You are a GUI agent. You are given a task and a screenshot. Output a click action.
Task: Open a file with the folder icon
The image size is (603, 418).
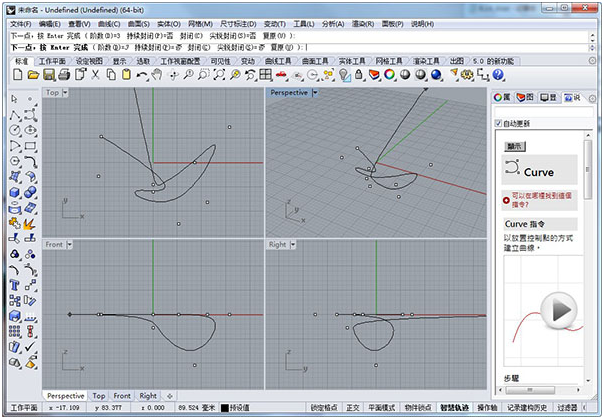[33, 75]
